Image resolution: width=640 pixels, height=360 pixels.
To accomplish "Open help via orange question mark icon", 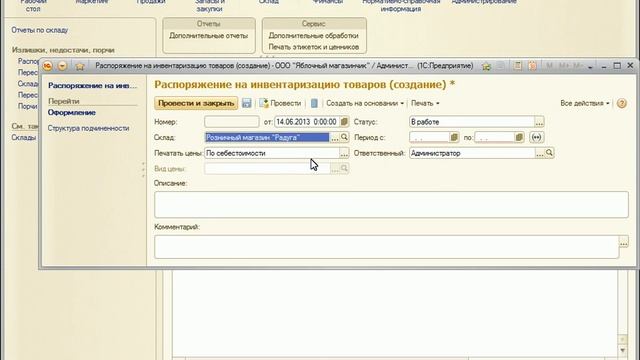I will (x=622, y=103).
